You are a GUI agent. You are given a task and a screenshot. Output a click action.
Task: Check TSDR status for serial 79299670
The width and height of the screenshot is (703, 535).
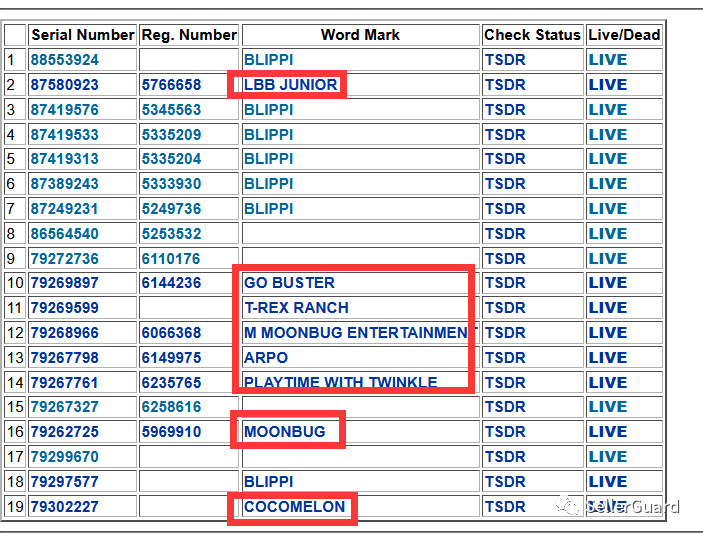pos(505,457)
